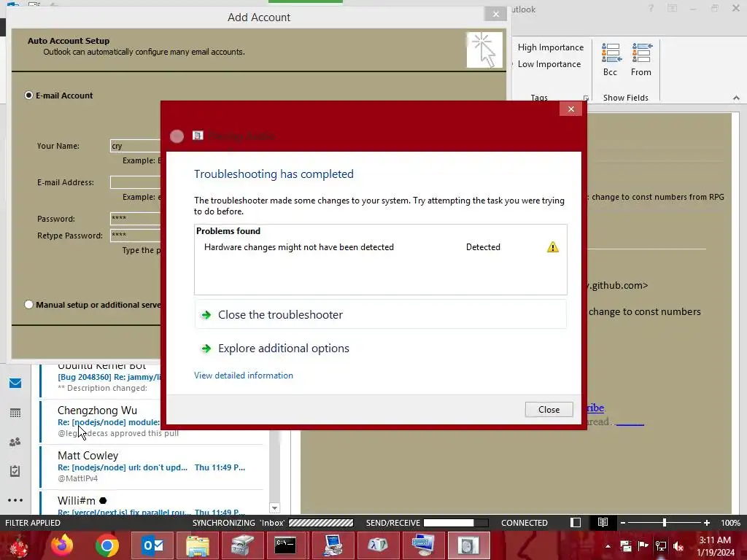Select the 'Hardware changes might not have been detected' row
The height and width of the screenshot is (560, 747).
(x=380, y=247)
